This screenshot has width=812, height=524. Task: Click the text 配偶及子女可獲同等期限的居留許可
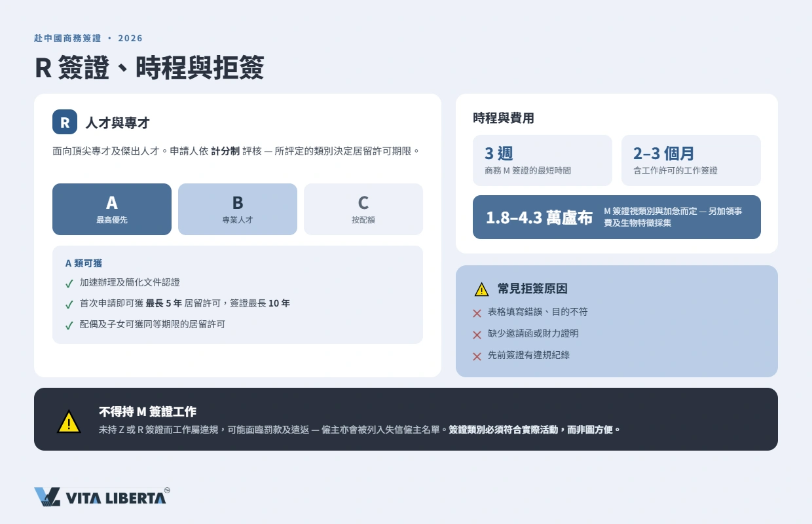(x=153, y=324)
